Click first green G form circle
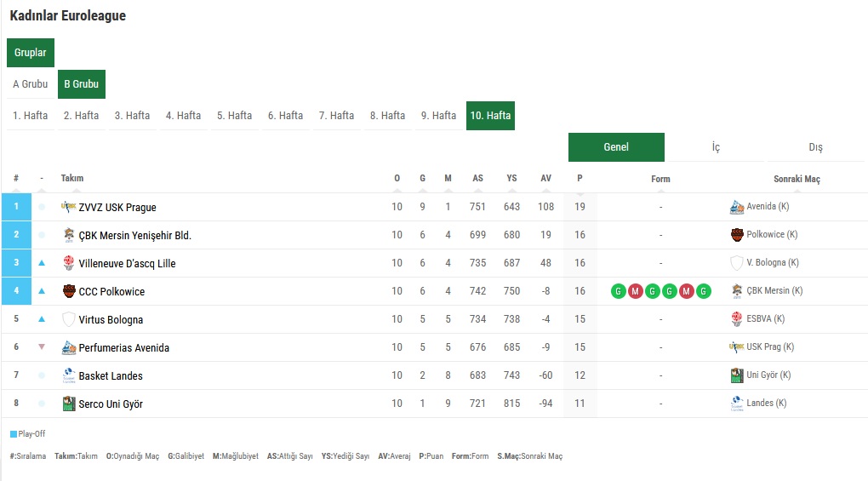The width and height of the screenshot is (868, 481). click(x=619, y=291)
